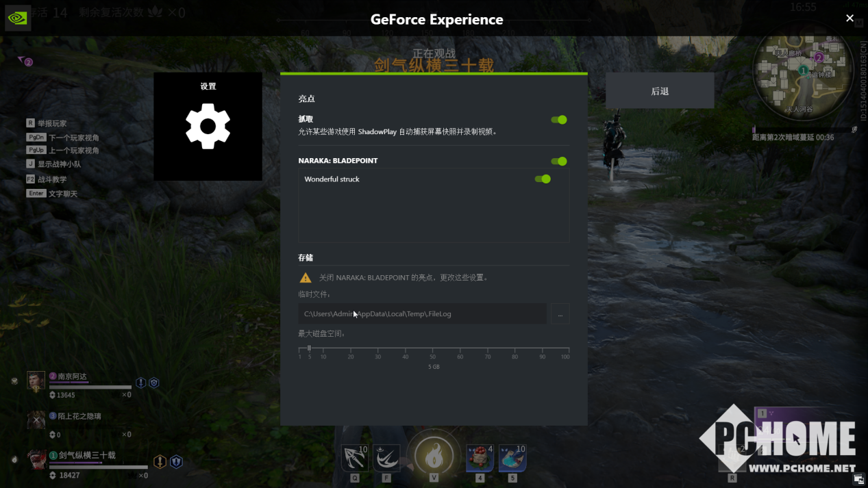Viewport: 868px width, 488px height.
Task: Click the 13645 score of 南京阿达
Action: click(66, 395)
